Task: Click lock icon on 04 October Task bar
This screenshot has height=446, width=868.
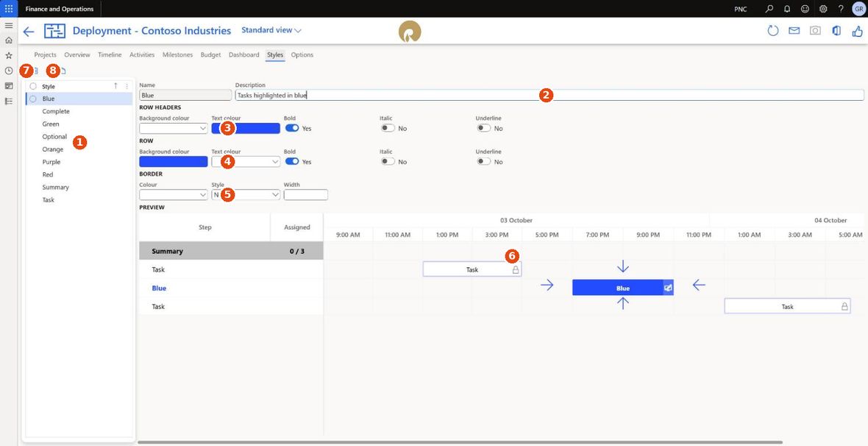Action: 844,306
